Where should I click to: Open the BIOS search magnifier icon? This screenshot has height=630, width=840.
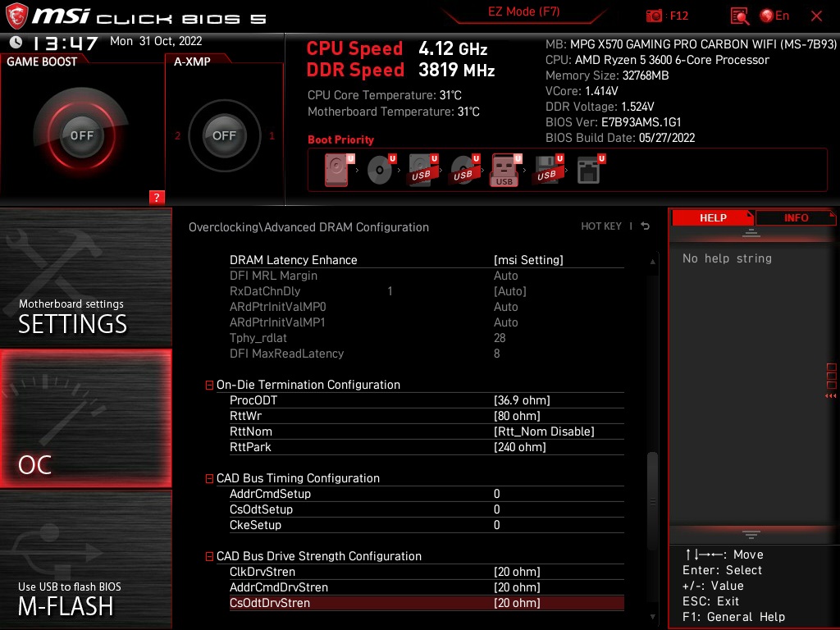coord(739,16)
